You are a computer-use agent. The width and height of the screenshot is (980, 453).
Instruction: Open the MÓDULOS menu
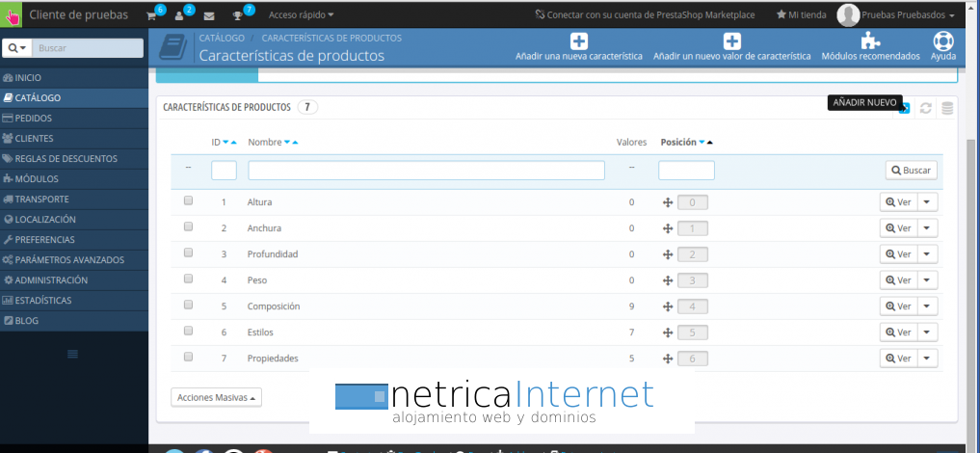click(74, 178)
